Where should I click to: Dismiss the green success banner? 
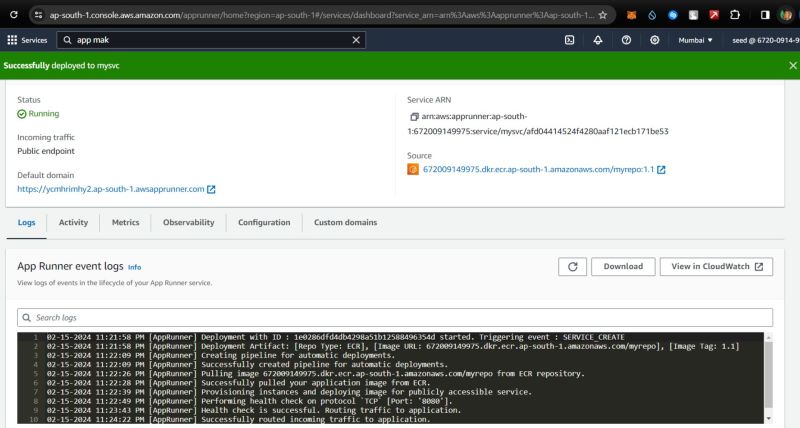point(793,65)
